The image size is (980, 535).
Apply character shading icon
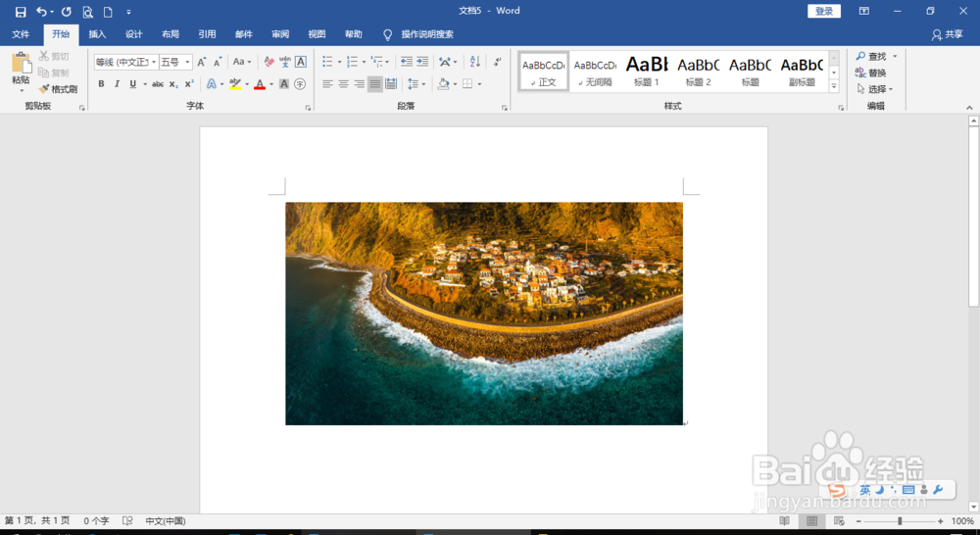(x=284, y=83)
